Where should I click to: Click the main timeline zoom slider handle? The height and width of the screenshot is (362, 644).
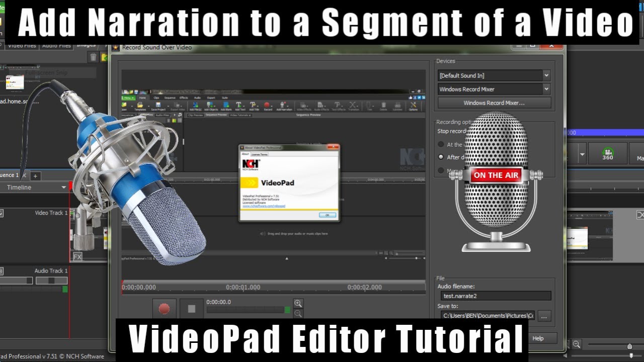pos(629,346)
